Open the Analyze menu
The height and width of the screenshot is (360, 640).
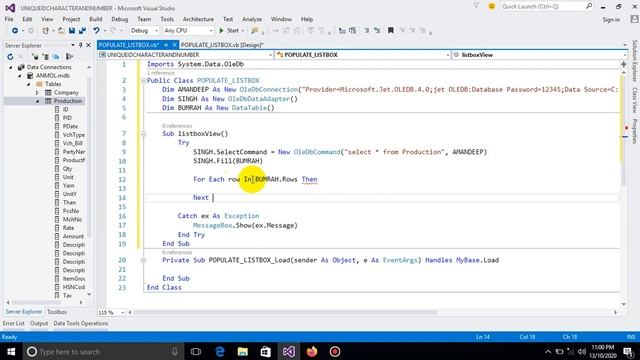(x=252, y=19)
